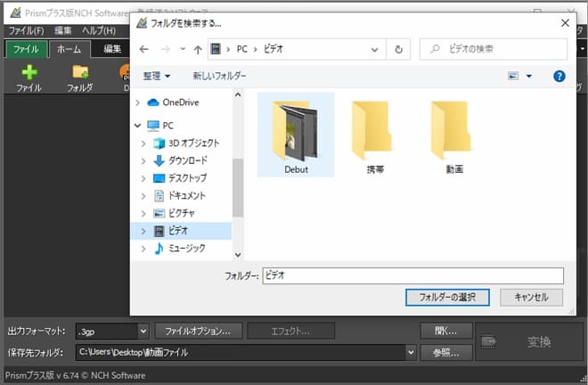Expand the OneDrive tree node
Viewport: 588px width, 385px height.
(137, 102)
